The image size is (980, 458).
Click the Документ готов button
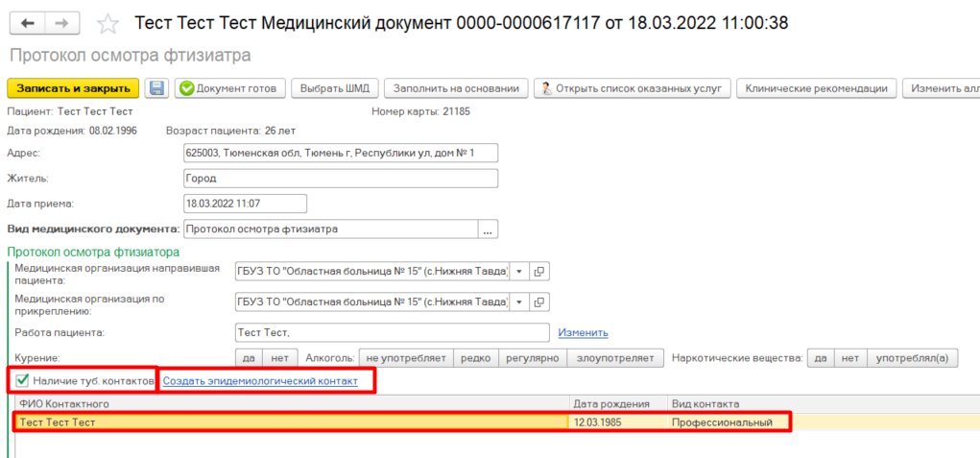point(228,88)
